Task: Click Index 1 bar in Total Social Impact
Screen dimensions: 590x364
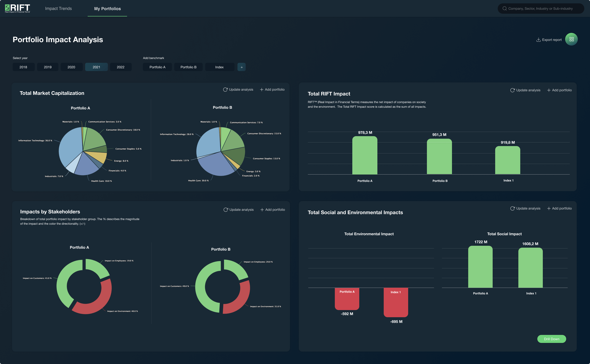Action: coord(530,268)
